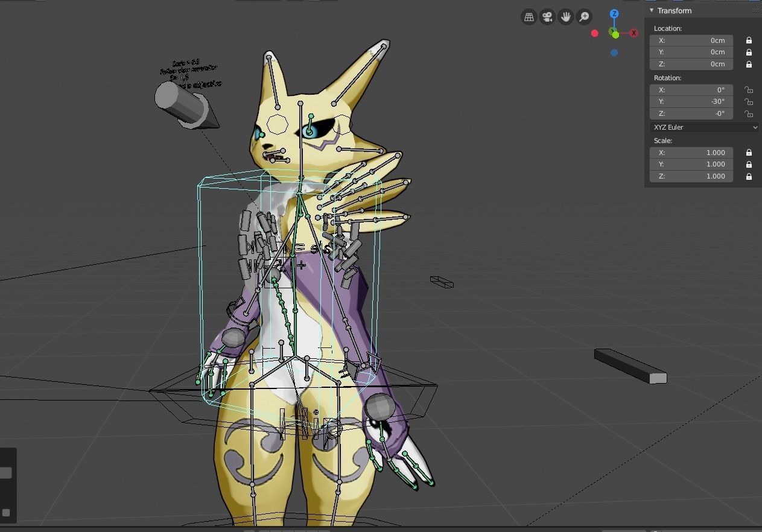
Task: Click the Location Y field showing 0cm
Action: tap(691, 52)
